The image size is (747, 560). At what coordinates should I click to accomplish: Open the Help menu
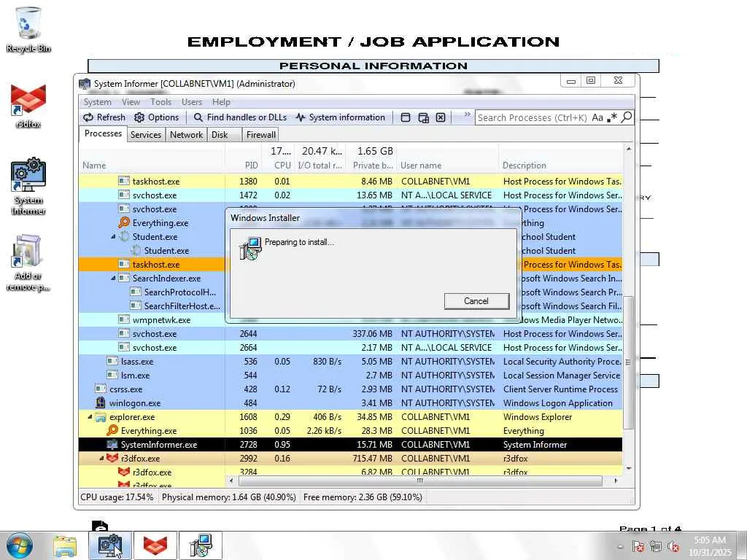(x=221, y=102)
